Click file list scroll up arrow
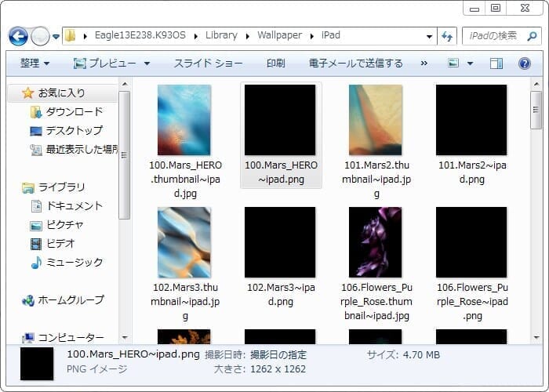This screenshot has width=549, height=392. [536, 85]
